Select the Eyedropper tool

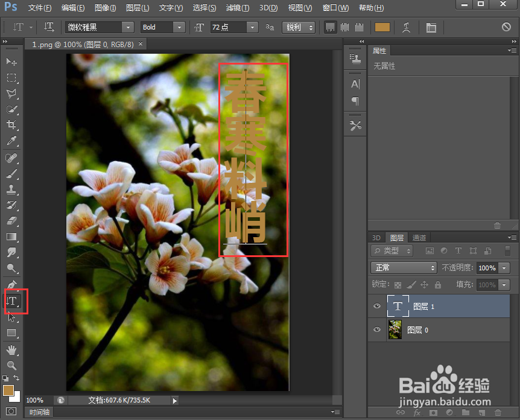click(11, 141)
